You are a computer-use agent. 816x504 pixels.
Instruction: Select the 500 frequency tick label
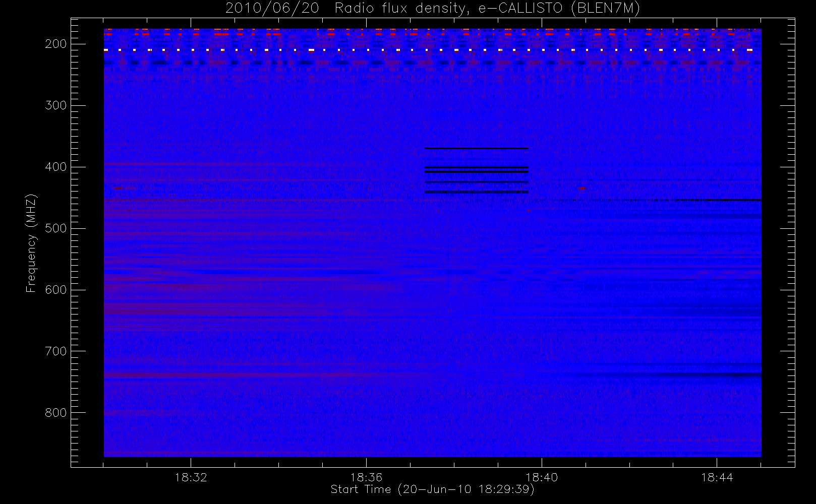pos(56,228)
